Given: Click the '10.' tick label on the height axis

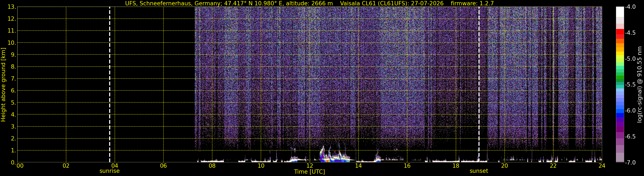Looking at the screenshot, I should (x=12, y=43).
